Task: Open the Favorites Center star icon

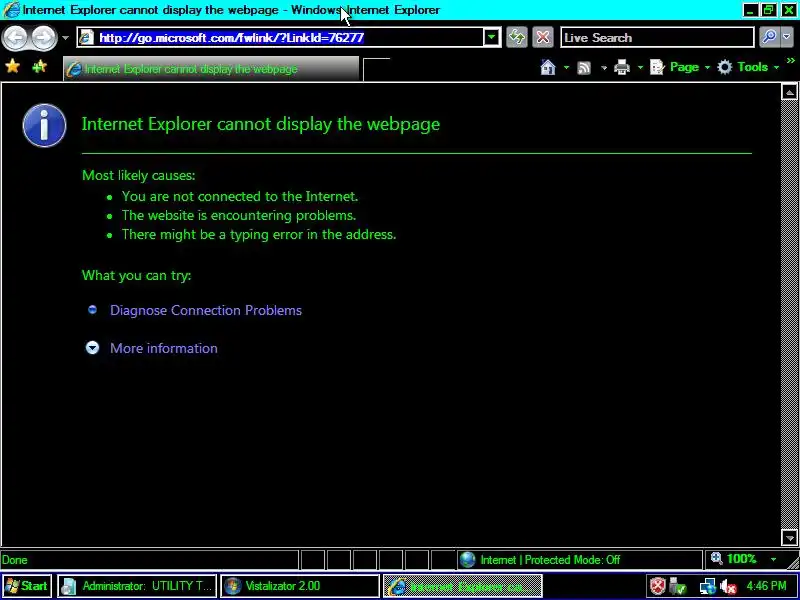Action: pyautogui.click(x=13, y=67)
